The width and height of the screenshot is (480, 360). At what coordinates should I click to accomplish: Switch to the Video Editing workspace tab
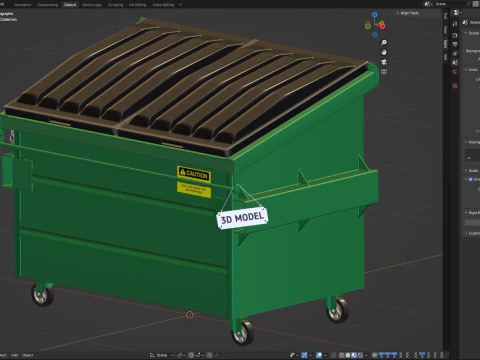pyautogui.click(x=163, y=5)
